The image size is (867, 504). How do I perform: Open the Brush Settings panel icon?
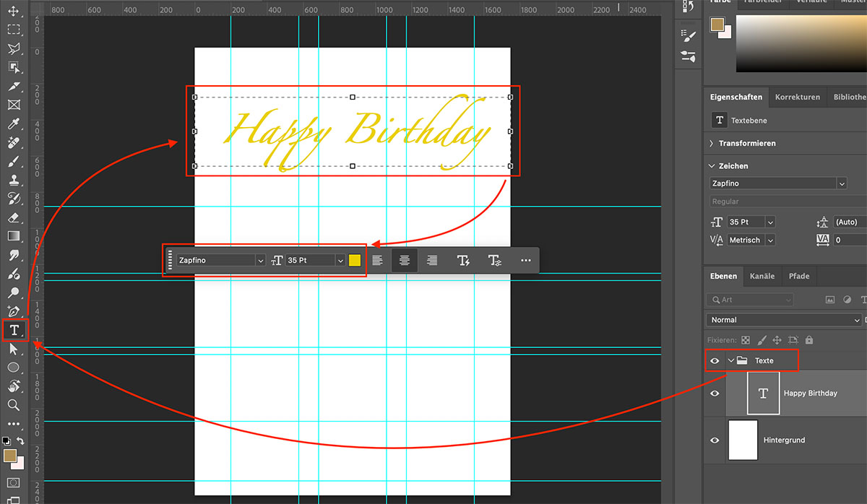[x=689, y=36]
